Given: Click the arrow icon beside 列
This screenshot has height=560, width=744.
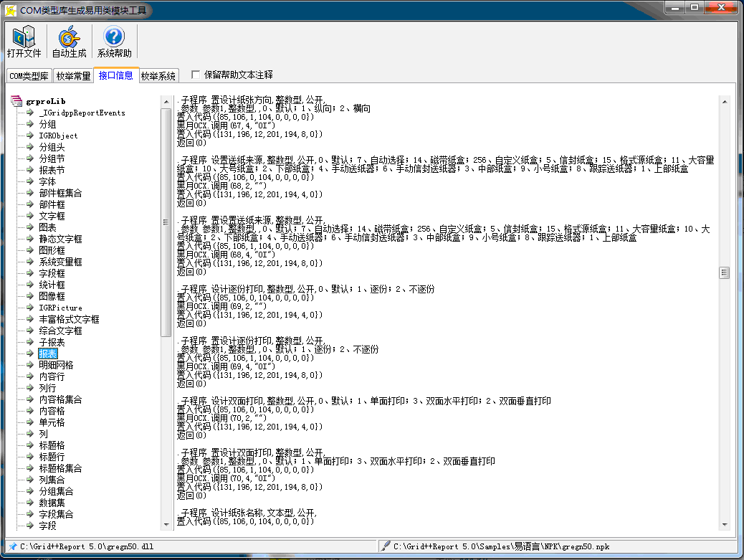Looking at the screenshot, I should click(30, 434).
